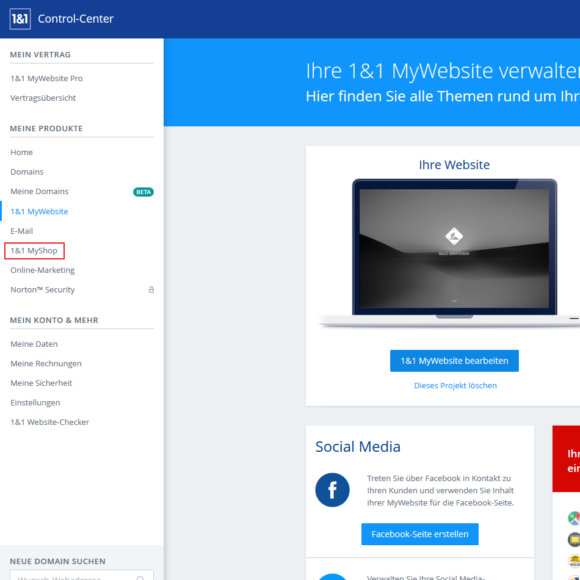Click the domain search magnifier icon
This screenshot has width=580, height=580.
[x=141, y=577]
